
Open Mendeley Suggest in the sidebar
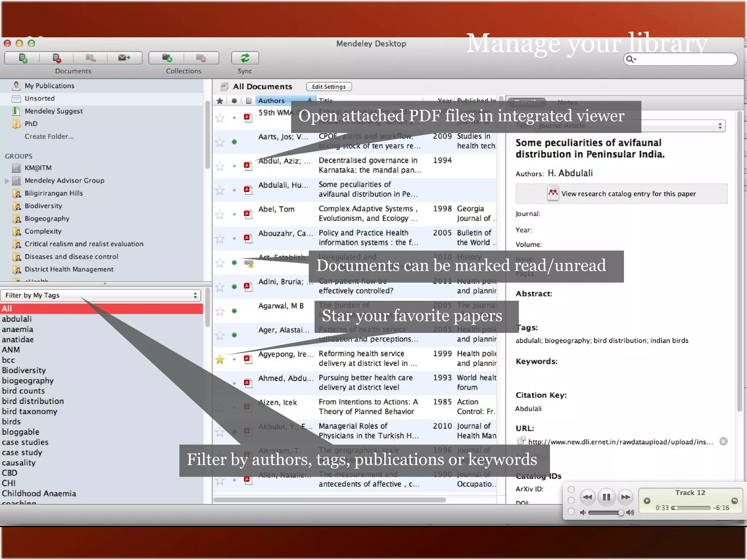pos(54,111)
